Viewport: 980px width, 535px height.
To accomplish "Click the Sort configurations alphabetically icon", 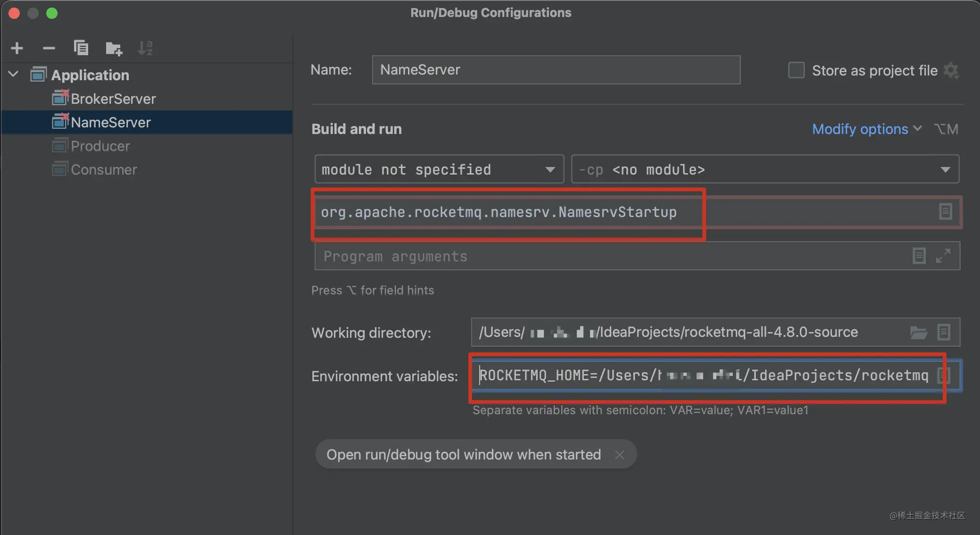I will 145,48.
